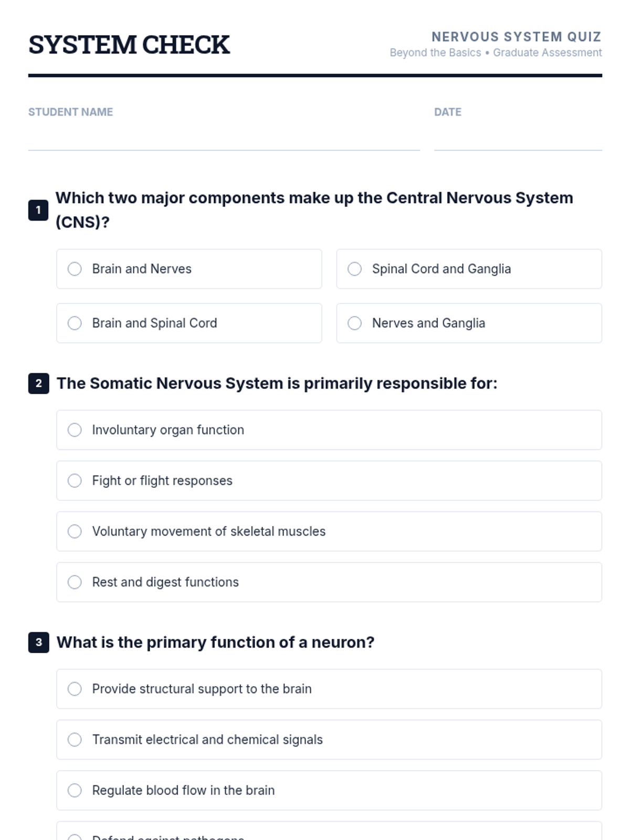Select "Provide structural support to the brain"
The height and width of the screenshot is (840, 630).
click(75, 689)
